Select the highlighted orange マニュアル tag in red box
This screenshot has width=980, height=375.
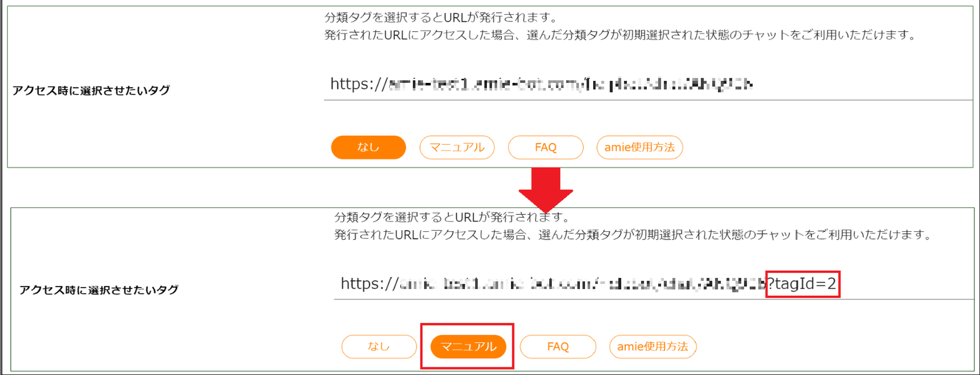tap(468, 346)
